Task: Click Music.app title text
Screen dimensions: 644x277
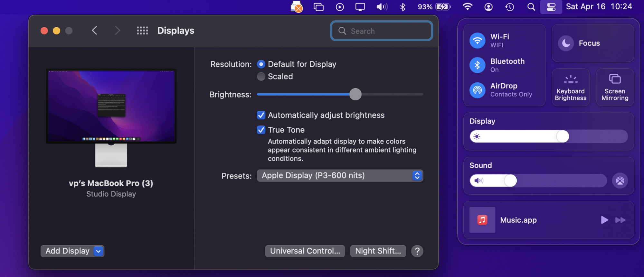Action: click(518, 220)
